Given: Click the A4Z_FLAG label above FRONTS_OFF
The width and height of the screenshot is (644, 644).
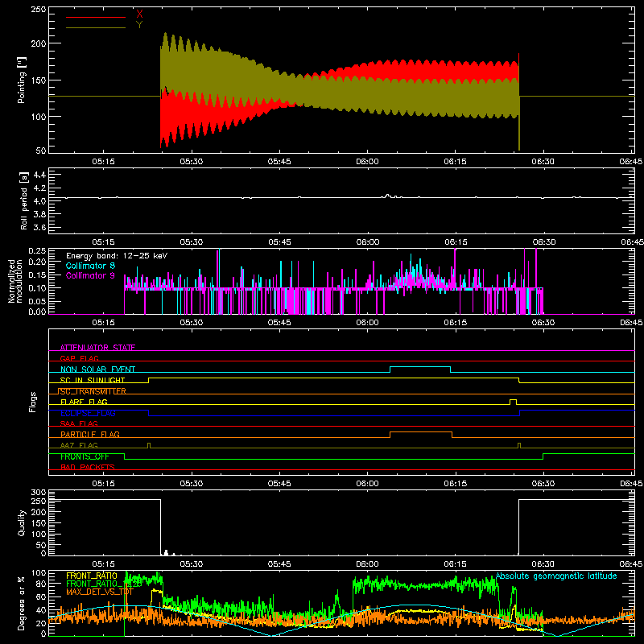Looking at the screenshot, I should 79,445.
